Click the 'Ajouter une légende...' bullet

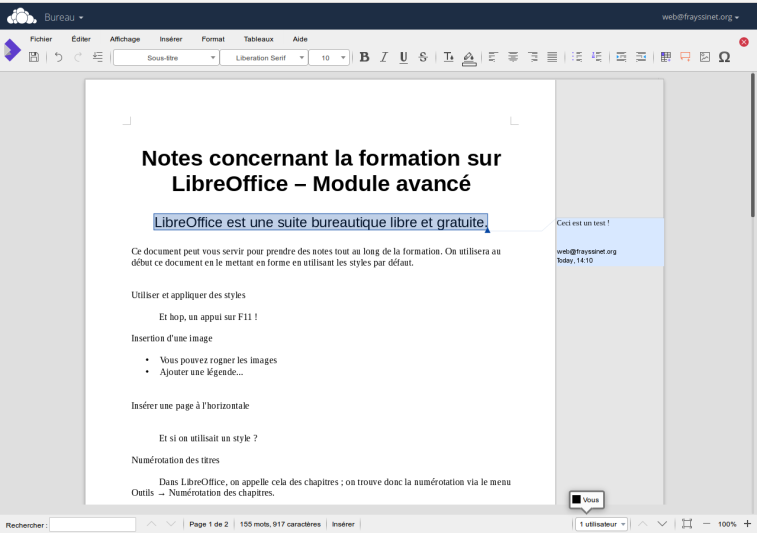201,372
